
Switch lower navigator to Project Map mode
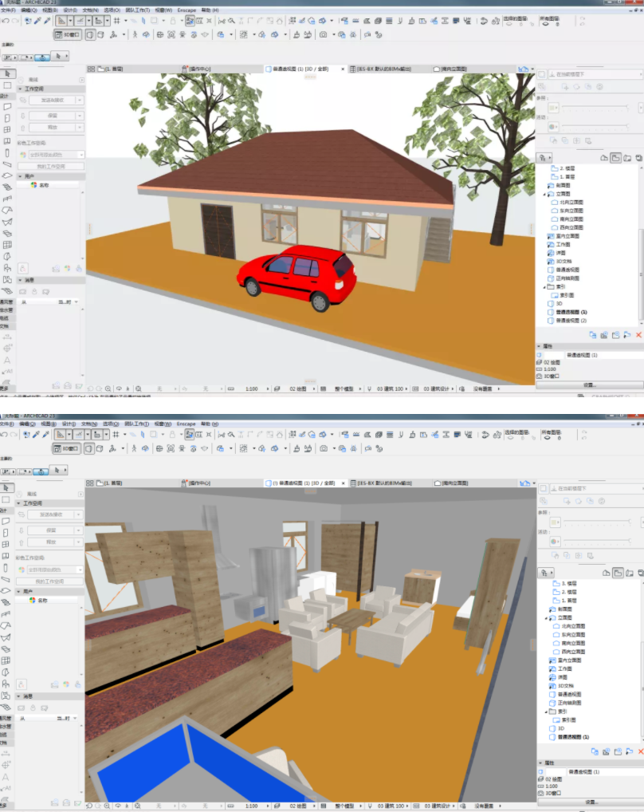coord(607,573)
